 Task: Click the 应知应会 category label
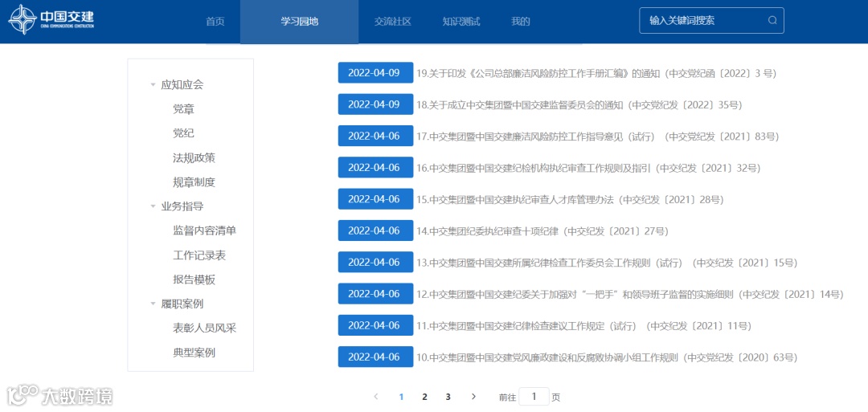click(182, 85)
